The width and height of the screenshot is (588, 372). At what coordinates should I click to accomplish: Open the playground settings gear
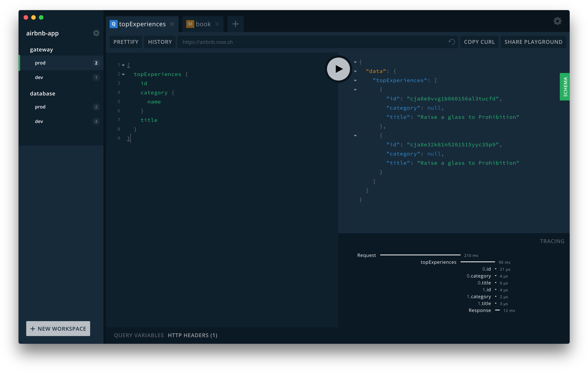(557, 21)
